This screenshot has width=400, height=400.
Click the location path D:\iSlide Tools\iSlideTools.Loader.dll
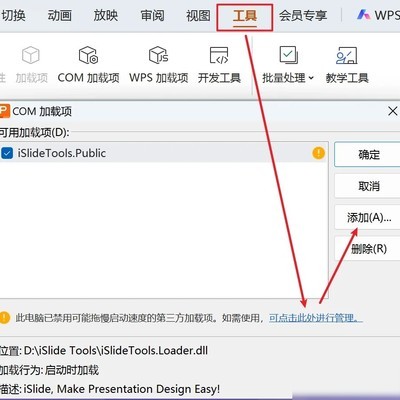point(116,350)
